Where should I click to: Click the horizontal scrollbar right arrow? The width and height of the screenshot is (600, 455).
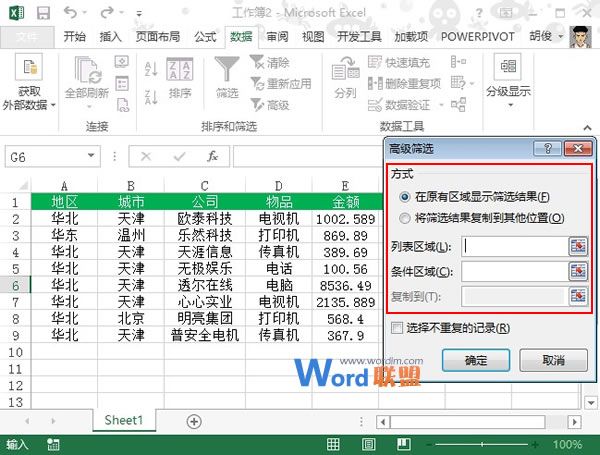[574, 422]
